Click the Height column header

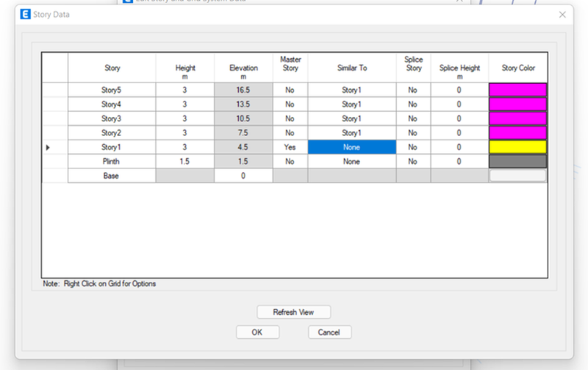click(x=185, y=68)
